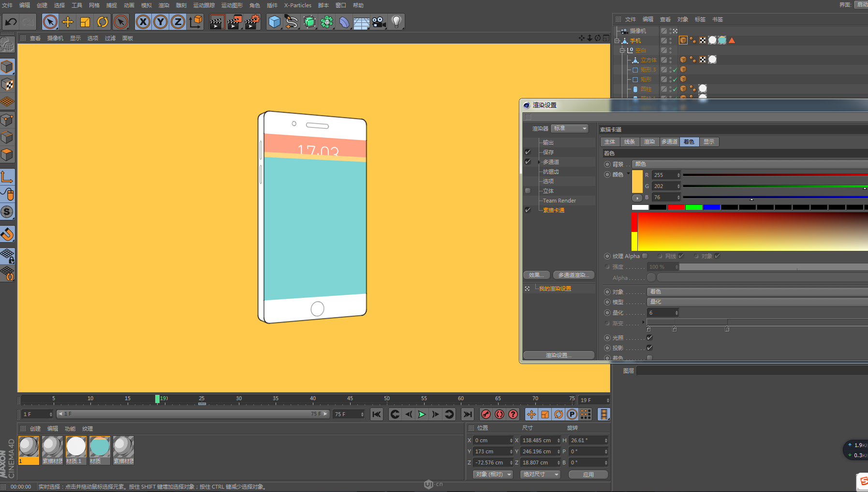Screen dimensions: 868x492
Task: Switch to the 线条 tab
Action: click(x=629, y=142)
